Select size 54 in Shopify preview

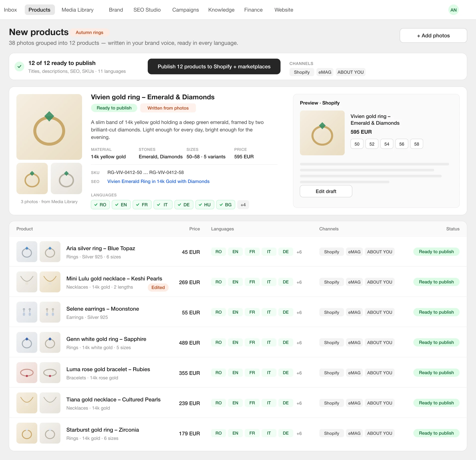click(x=387, y=144)
